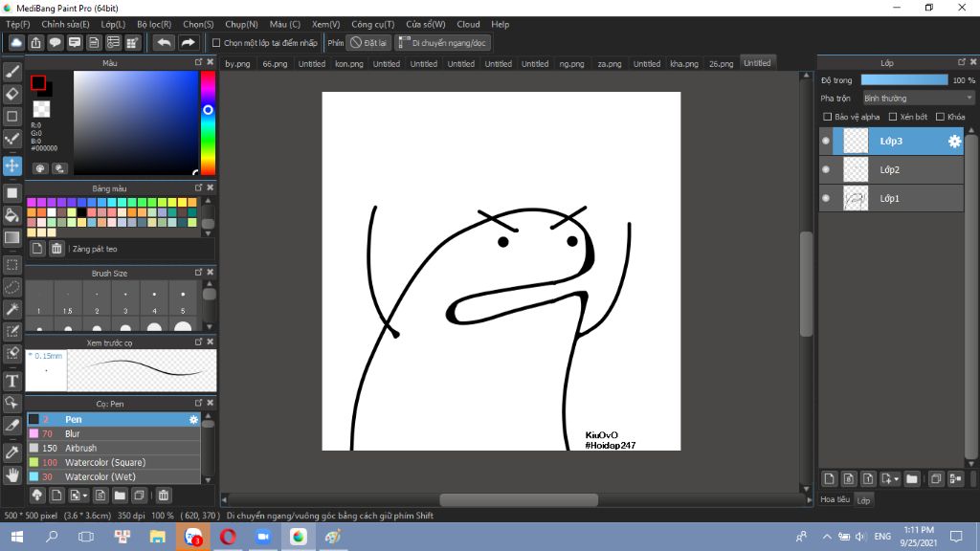Screen dimensions: 980x551
Task: Open the 'Pha trộn' blend mode dropdown
Action: pyautogui.click(x=918, y=98)
